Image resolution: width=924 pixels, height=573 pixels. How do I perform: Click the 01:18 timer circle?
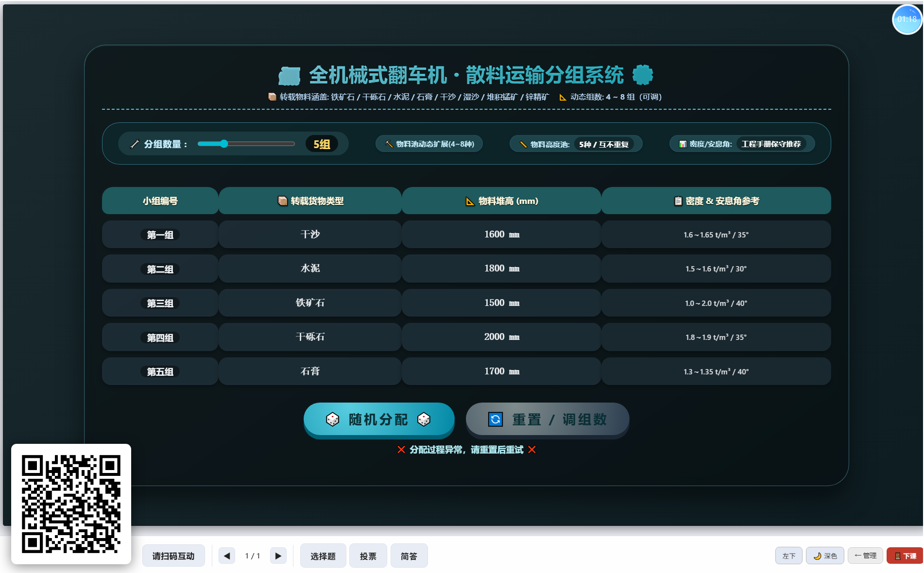click(907, 19)
